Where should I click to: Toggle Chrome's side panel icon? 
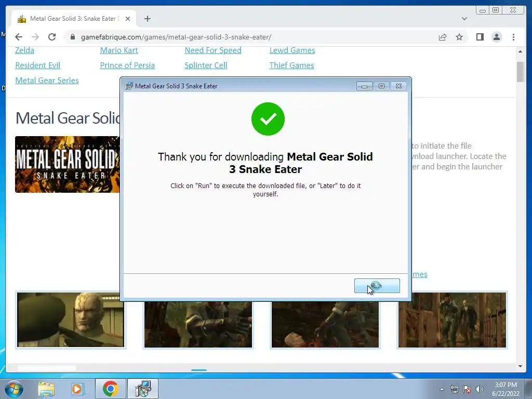pyautogui.click(x=480, y=37)
